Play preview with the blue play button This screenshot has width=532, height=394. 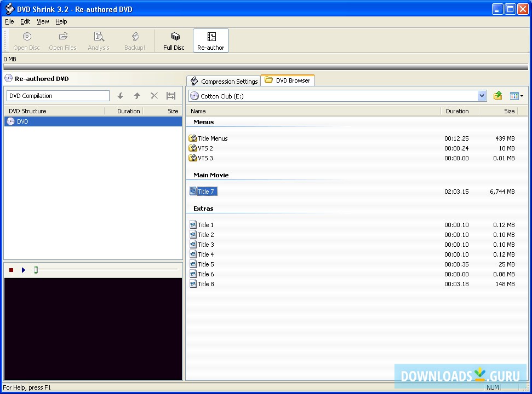point(24,270)
